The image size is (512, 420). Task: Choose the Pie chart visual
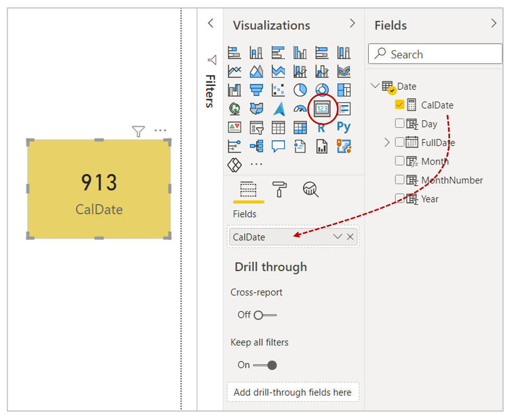point(300,90)
